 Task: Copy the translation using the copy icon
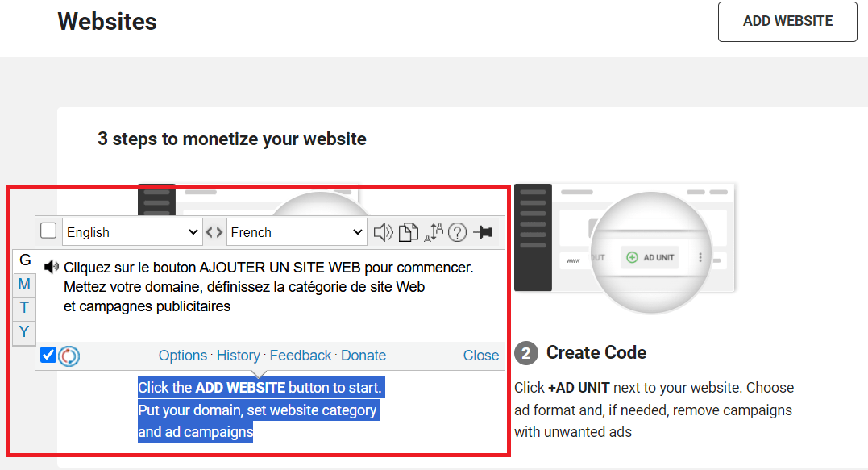pos(408,231)
